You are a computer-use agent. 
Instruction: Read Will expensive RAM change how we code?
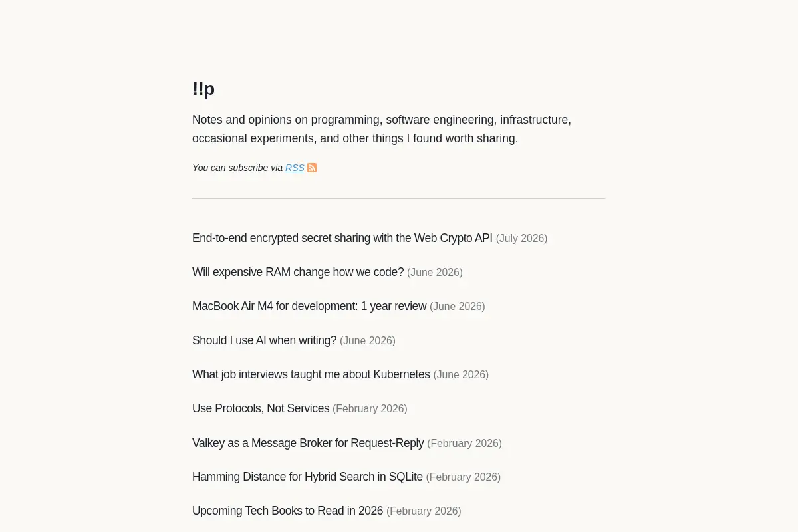click(298, 272)
